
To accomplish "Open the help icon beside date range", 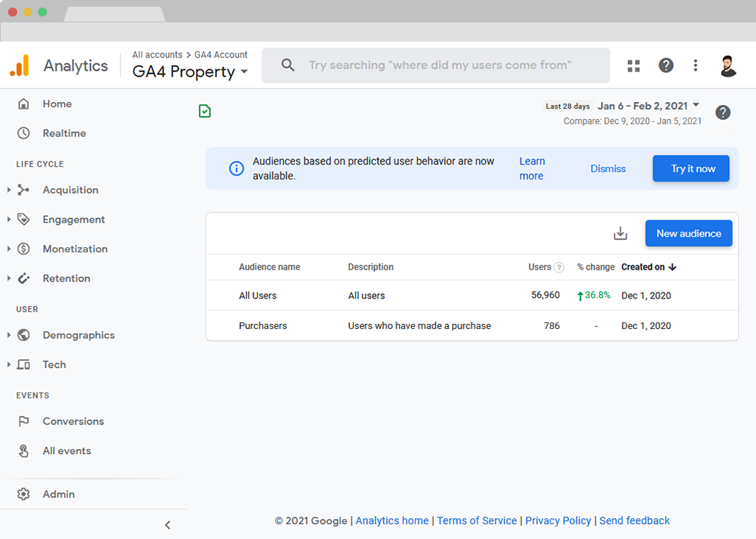I will (x=722, y=112).
